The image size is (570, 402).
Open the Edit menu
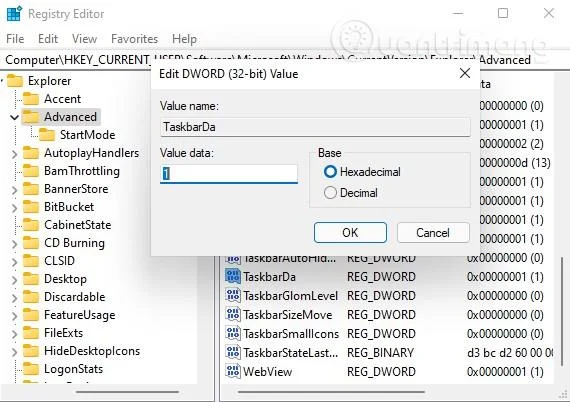[x=48, y=39]
